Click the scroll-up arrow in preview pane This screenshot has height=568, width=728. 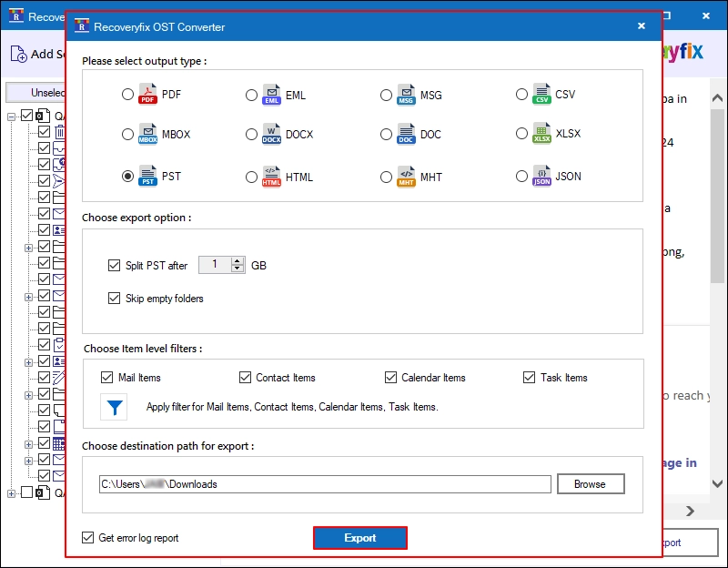pos(717,98)
